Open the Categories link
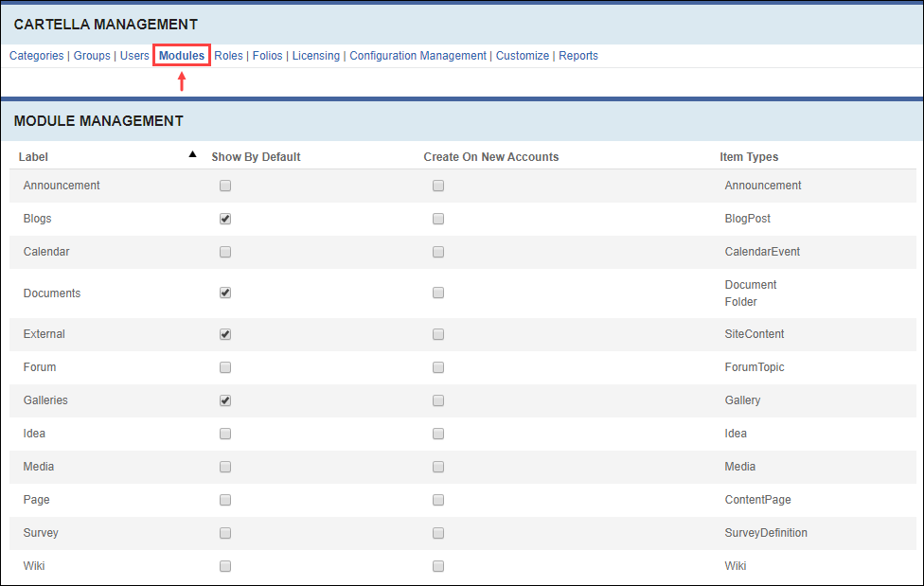This screenshot has height=586, width=924. [37, 56]
